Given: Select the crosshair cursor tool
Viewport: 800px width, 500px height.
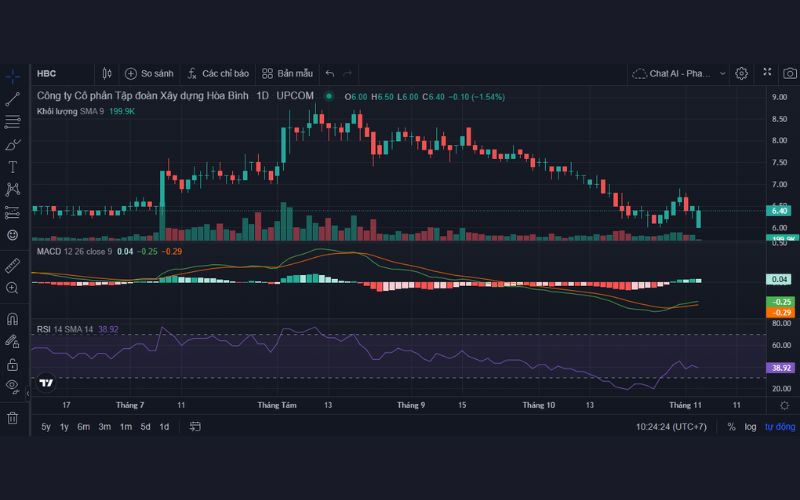Looking at the screenshot, I should click(x=13, y=76).
